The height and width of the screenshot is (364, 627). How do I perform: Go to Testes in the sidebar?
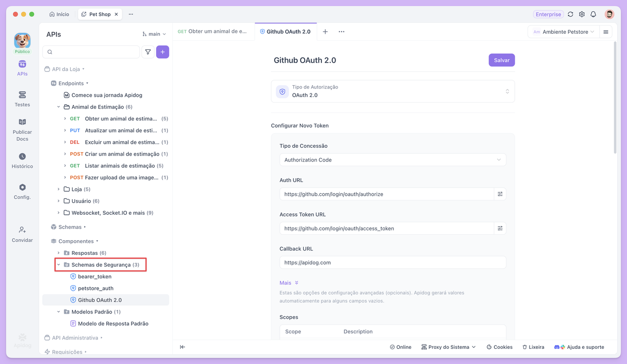[22, 99]
